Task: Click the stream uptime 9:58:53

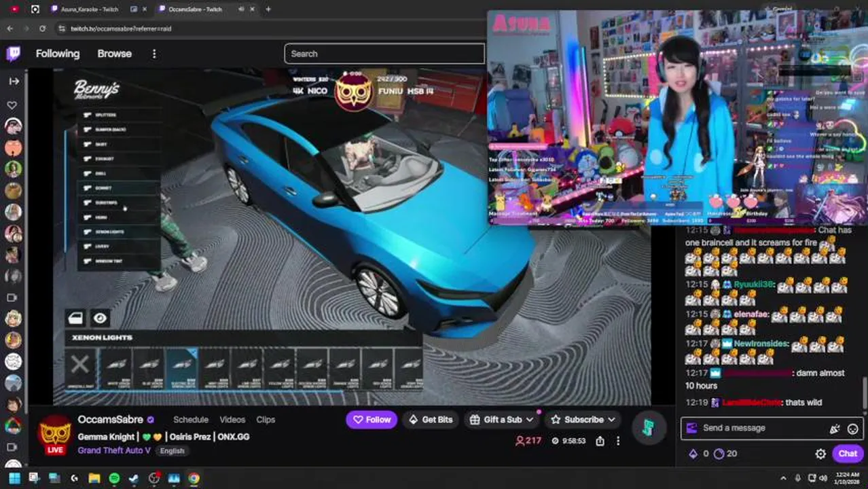Action: point(569,441)
